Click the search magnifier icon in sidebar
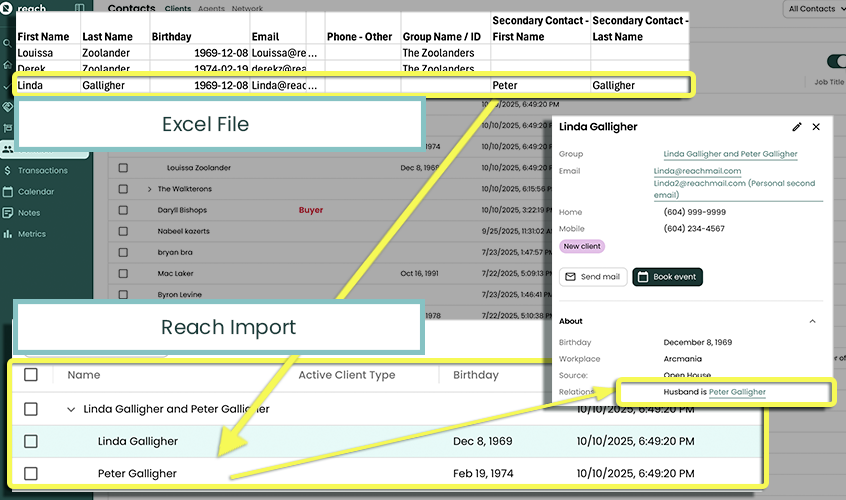846x500 pixels. 8,43
